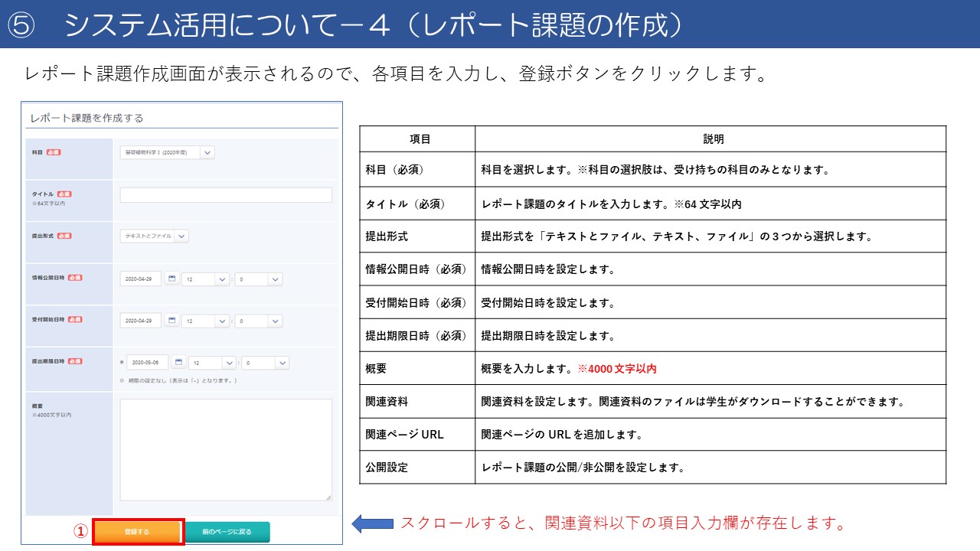Open the minute dropdown for 受付開始日時
980x551 pixels.
coord(259,321)
